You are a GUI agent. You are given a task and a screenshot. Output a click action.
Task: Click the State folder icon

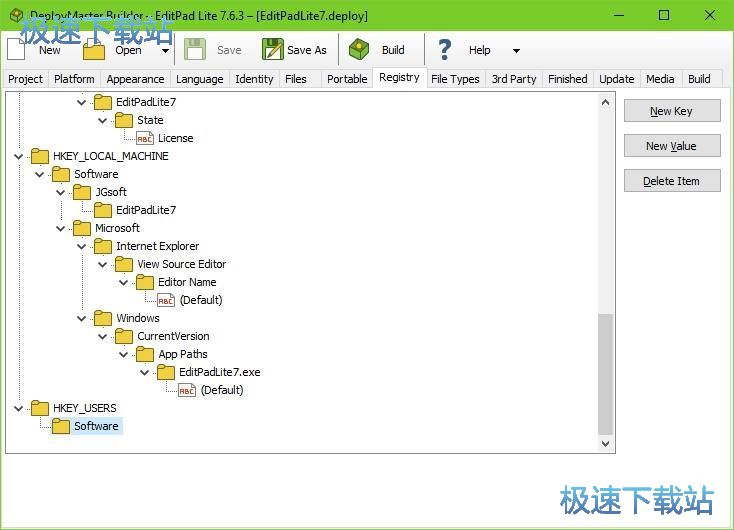pyautogui.click(x=124, y=120)
